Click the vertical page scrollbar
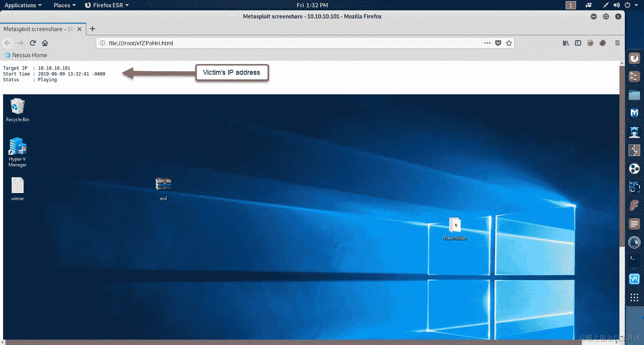 pos(622,157)
